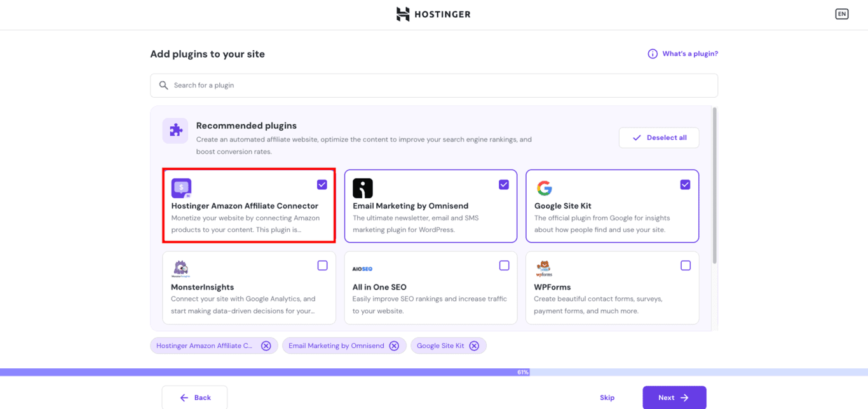Click the Email Marketing by Omnisend icon

[362, 189]
